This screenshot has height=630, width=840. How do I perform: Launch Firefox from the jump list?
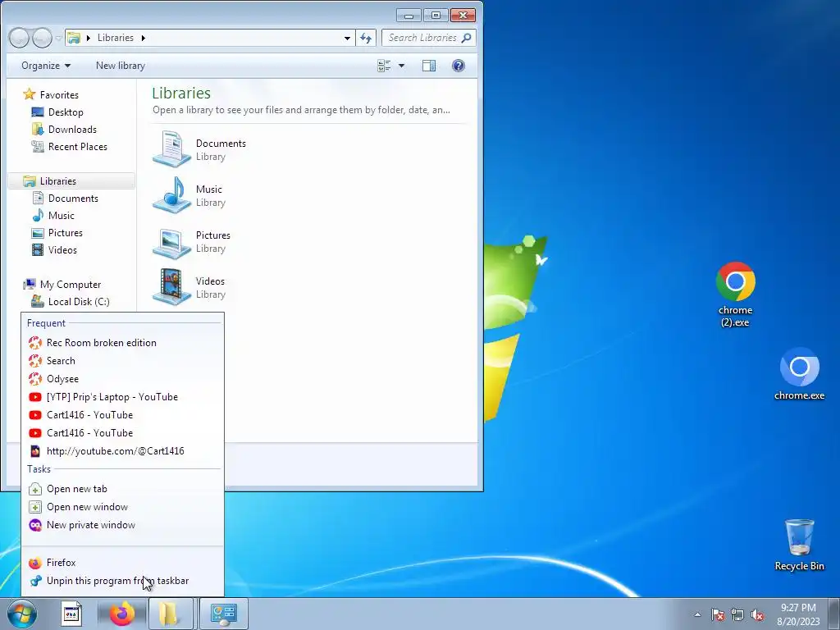(122, 563)
